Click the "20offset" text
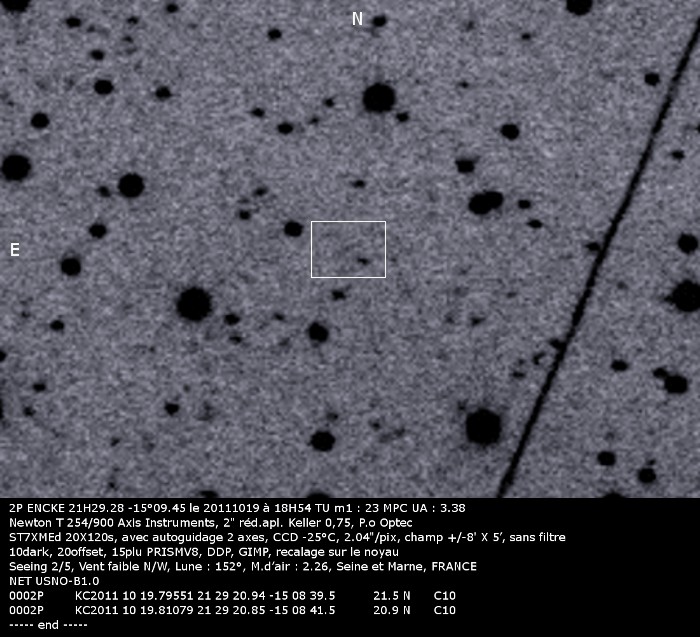This screenshot has height=637, width=700. coord(80,552)
